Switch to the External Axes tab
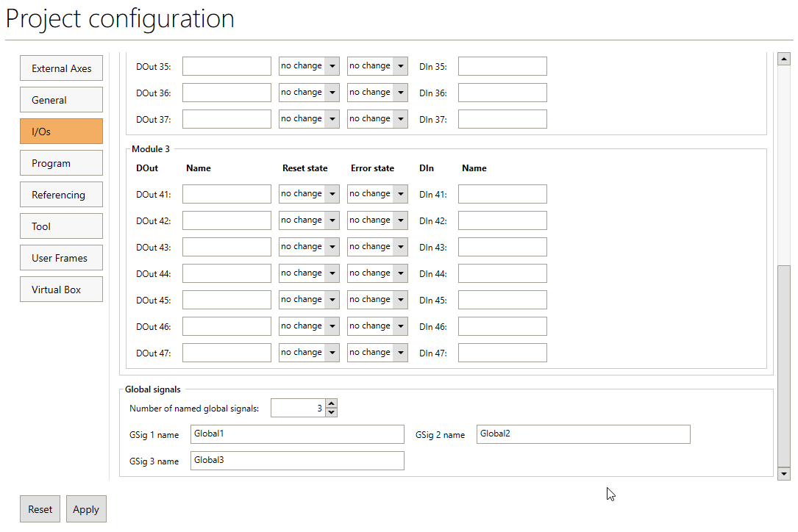The height and width of the screenshot is (532, 798). click(x=61, y=68)
